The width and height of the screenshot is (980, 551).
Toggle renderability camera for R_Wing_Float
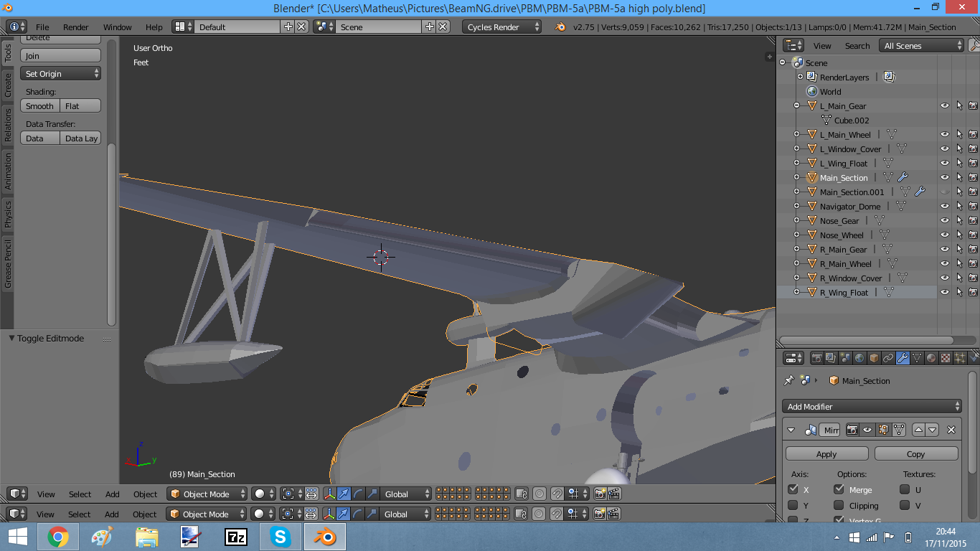coord(973,292)
